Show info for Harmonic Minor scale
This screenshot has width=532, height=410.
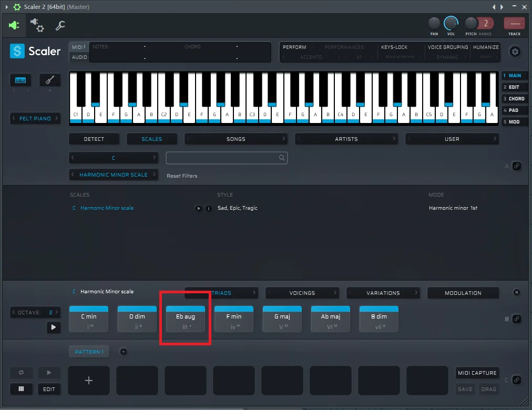pos(209,208)
